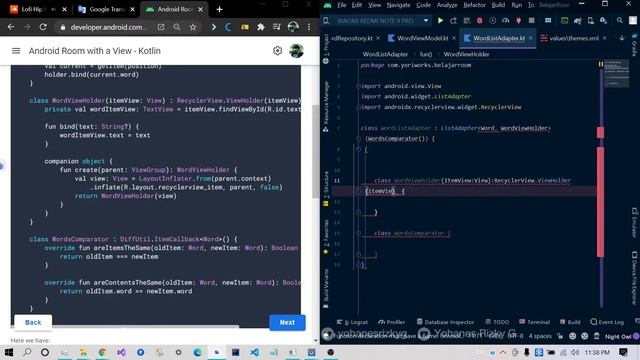Collapse the import block fold marker
Screen dimensions: 640x360
coord(358,86)
